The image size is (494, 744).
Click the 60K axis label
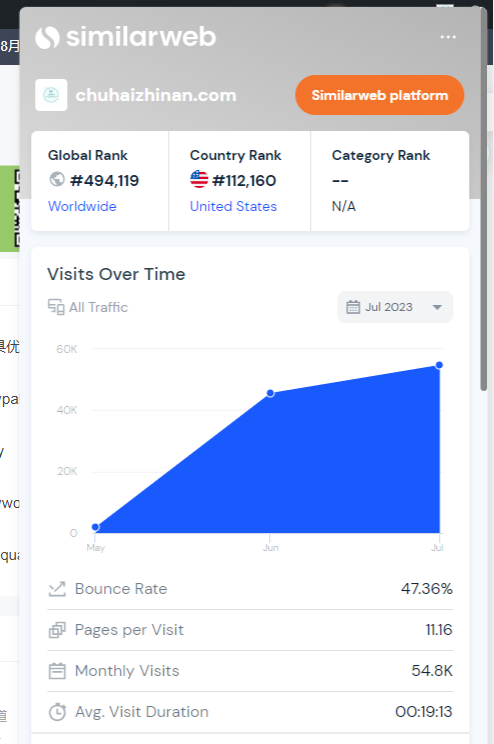(66, 349)
